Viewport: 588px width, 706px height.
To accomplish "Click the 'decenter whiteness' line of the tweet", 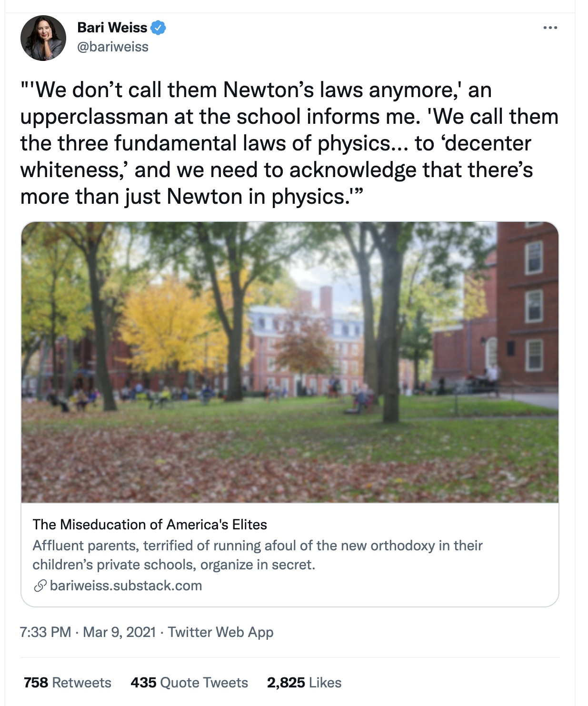I will pos(276,170).
